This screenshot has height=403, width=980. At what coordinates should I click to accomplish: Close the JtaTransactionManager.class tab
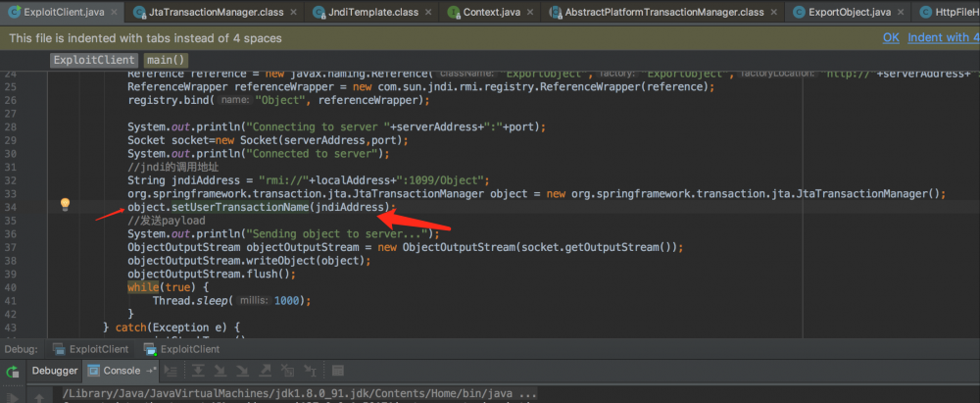tap(292, 13)
